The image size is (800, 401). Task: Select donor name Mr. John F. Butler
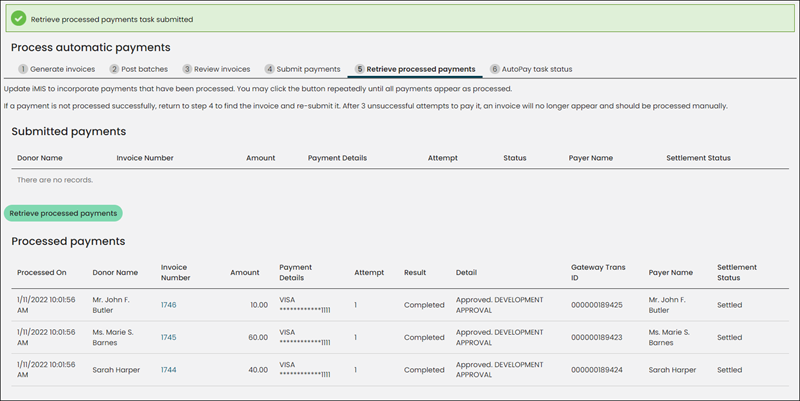[111, 305]
